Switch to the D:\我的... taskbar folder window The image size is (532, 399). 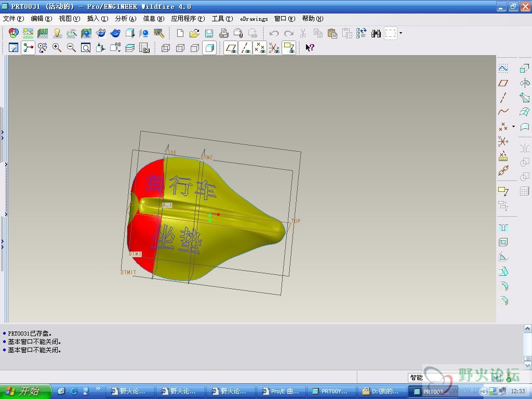click(x=382, y=391)
